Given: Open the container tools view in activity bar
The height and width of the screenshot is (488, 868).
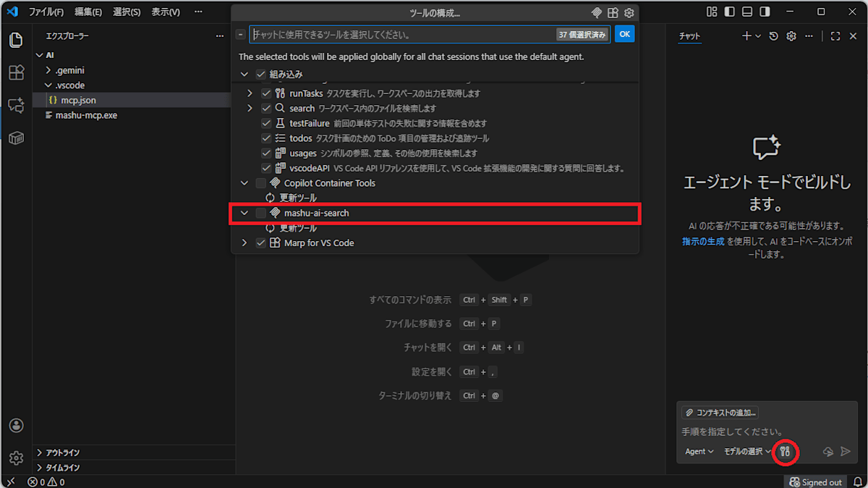Looking at the screenshot, I should 16,138.
